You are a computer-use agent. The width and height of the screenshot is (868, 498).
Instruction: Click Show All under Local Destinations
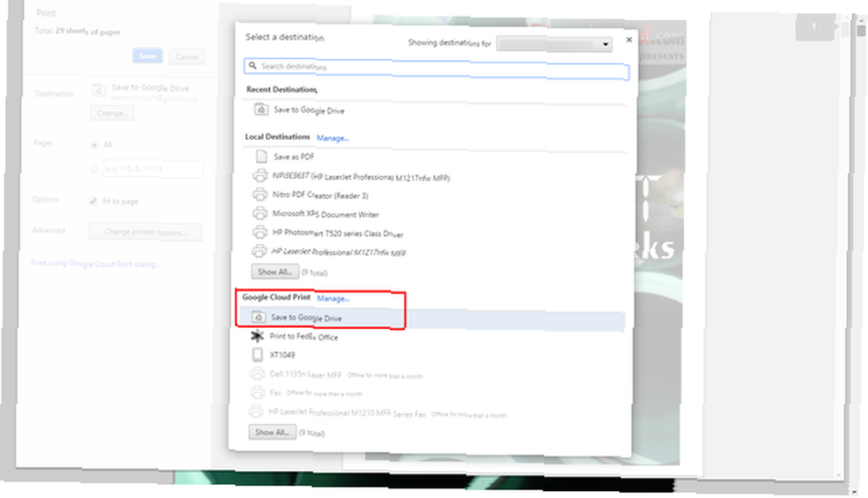[274, 272]
